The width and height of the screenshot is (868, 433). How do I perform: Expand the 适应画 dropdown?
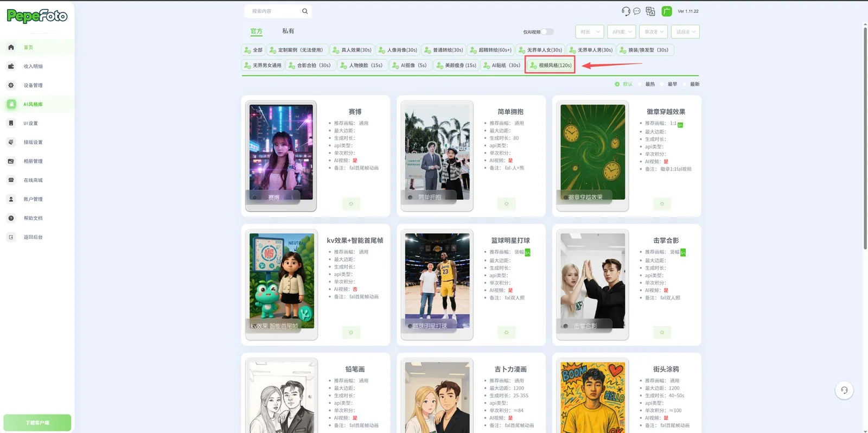pyautogui.click(x=685, y=31)
